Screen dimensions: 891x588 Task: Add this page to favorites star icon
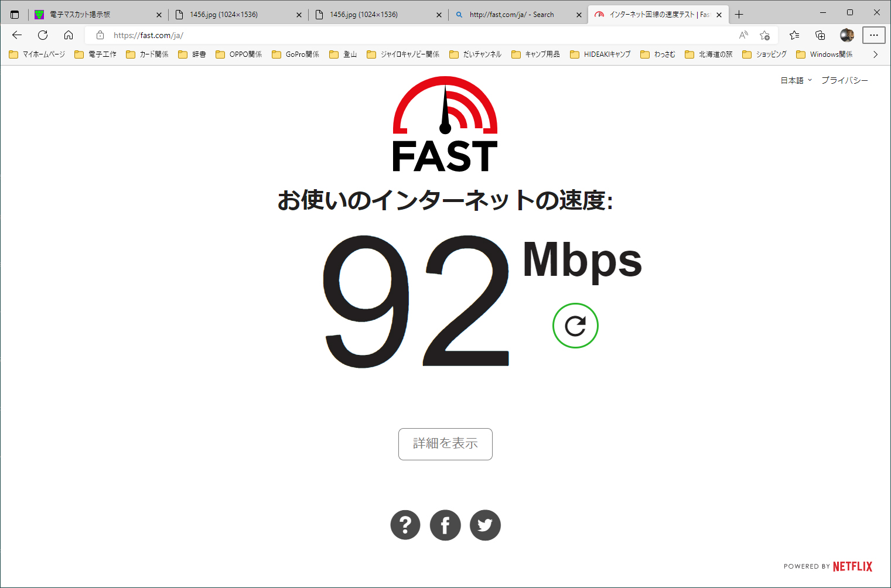(x=764, y=35)
